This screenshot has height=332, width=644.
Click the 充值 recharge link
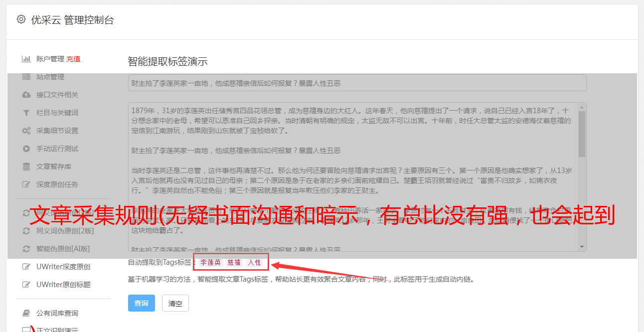(73, 59)
